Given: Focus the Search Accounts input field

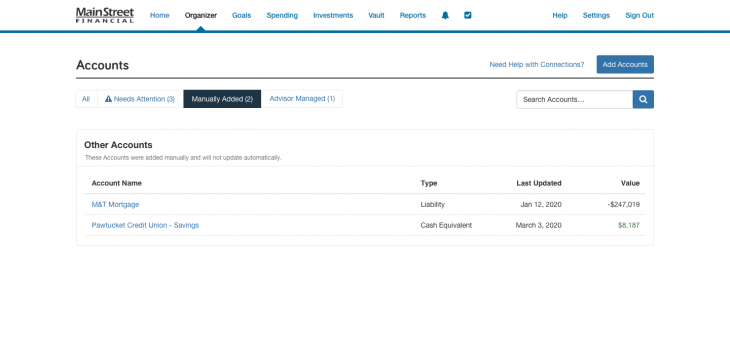Looking at the screenshot, I should click(x=575, y=99).
